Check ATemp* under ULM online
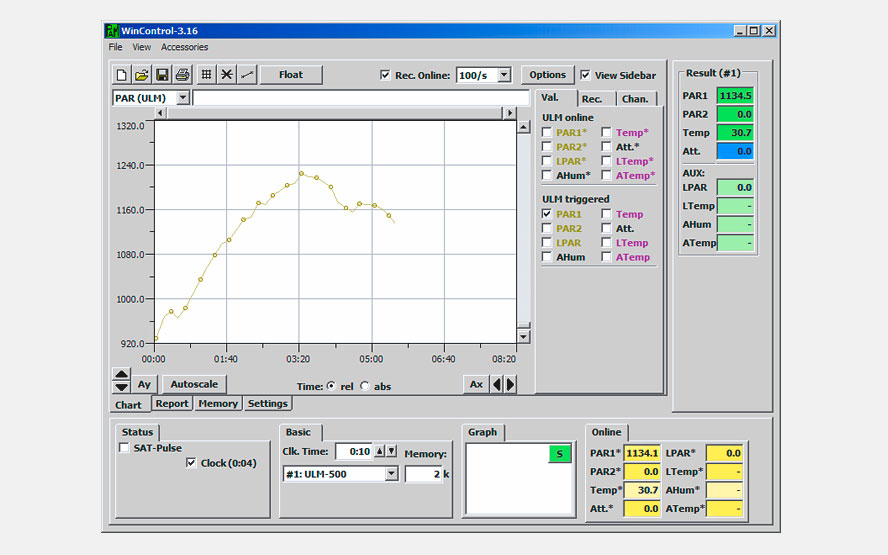The image size is (888, 555). [x=606, y=175]
